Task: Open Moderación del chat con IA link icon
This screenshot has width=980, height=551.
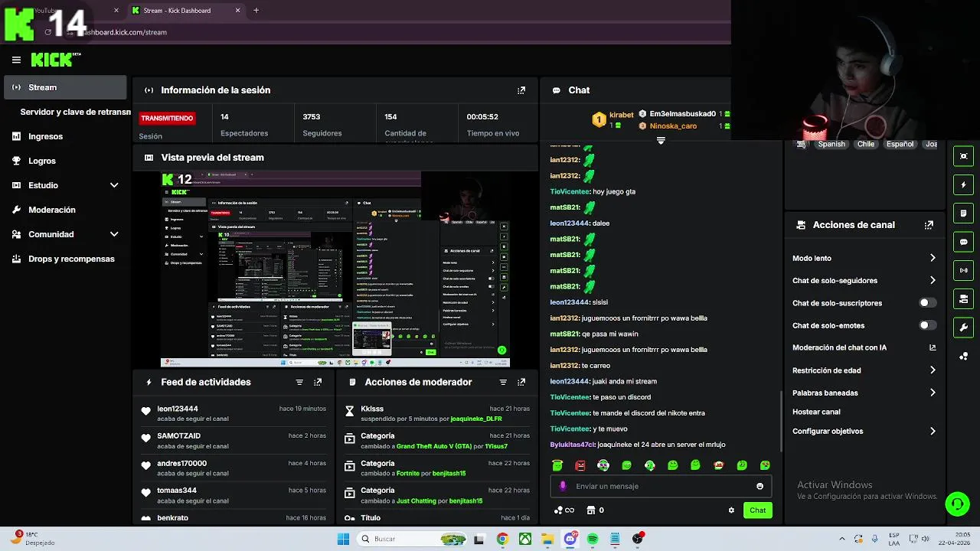Action: (933, 347)
